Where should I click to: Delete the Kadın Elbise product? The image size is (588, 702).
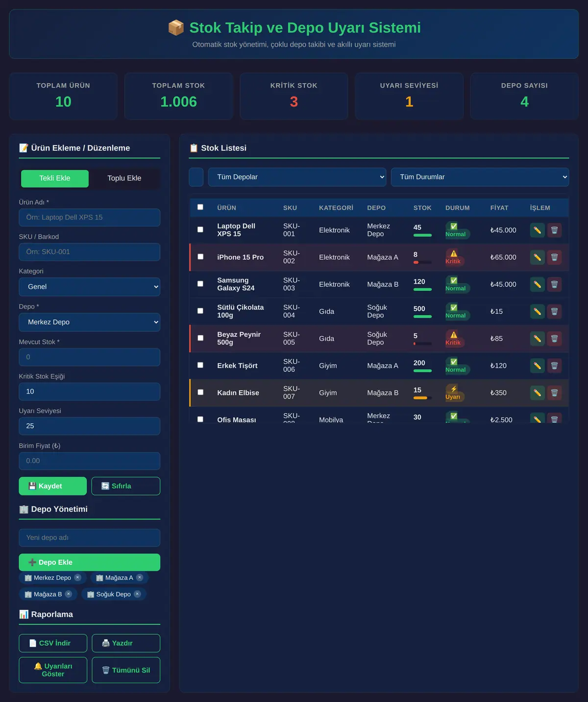coord(554,393)
